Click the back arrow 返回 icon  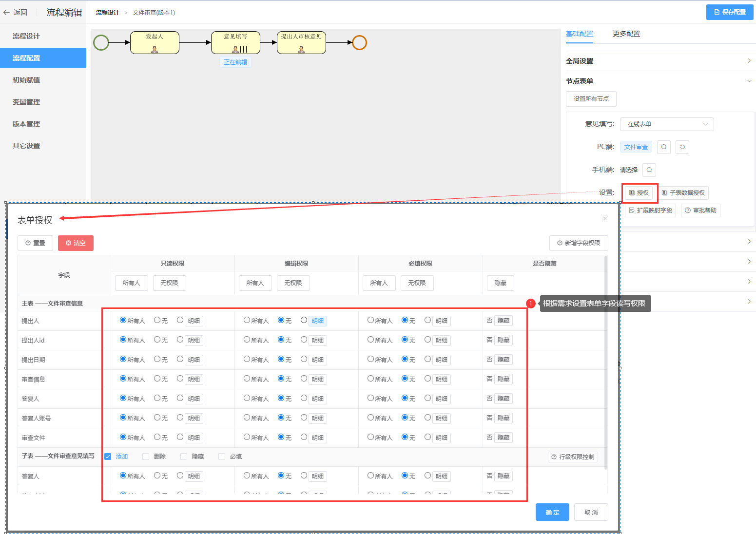7,13
